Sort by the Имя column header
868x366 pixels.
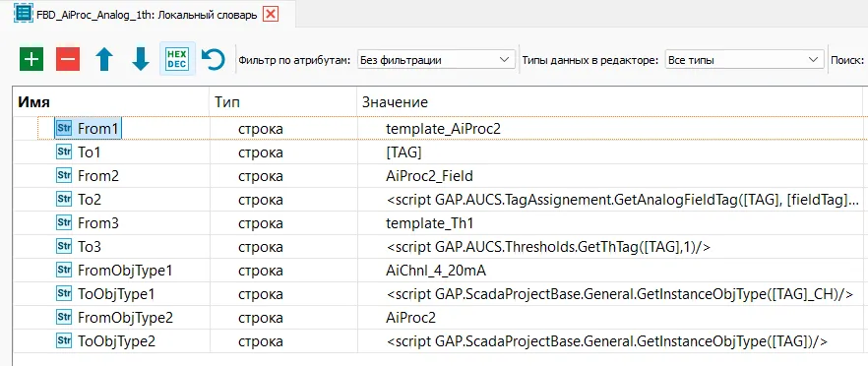point(110,102)
